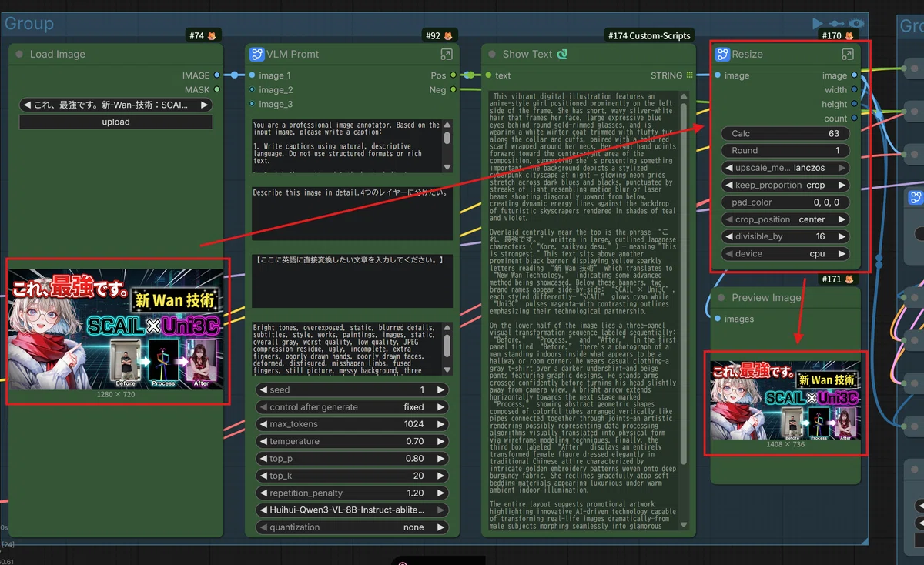Open the VLM Promt subgraph expand icon
This screenshot has height=565, width=924.
pos(446,55)
